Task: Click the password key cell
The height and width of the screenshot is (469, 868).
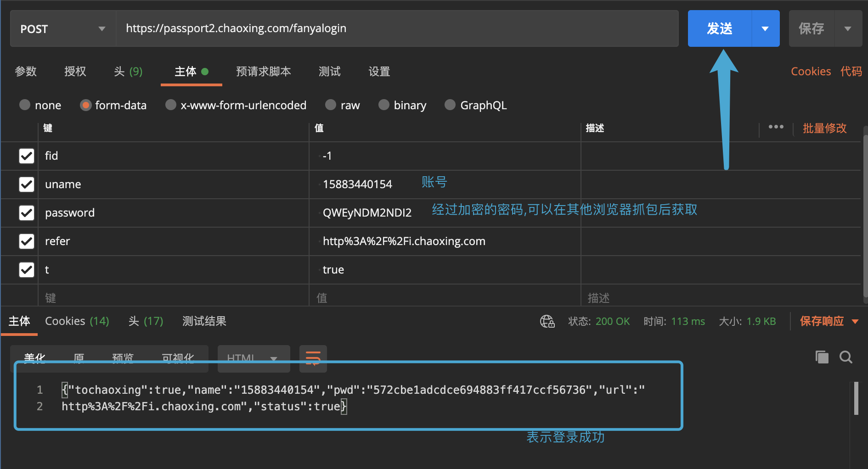Action: [x=174, y=213]
